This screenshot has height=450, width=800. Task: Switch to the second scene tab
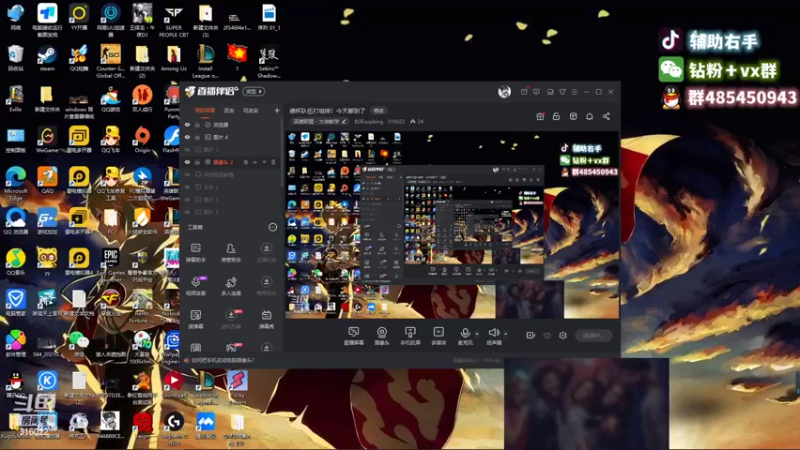[229, 110]
